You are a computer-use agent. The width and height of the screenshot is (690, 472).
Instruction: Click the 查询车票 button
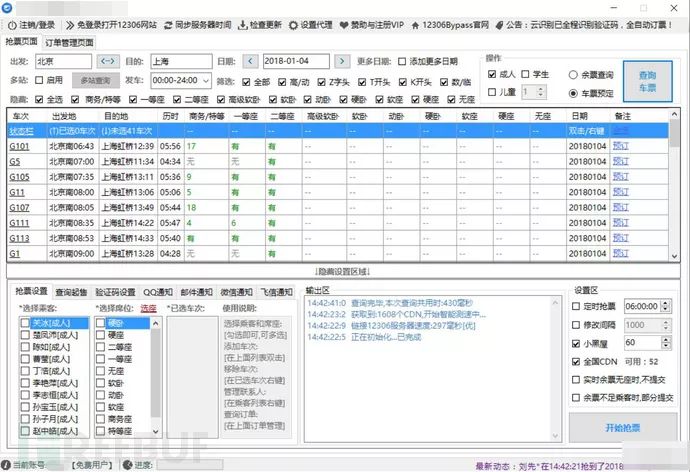[648, 81]
